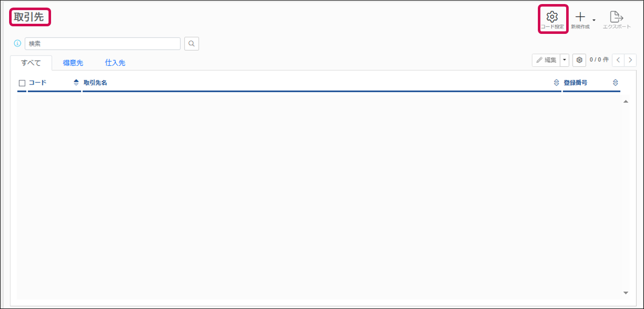Image resolution: width=644 pixels, height=309 pixels.
Task: Click the エクスポート export icon
Action: pos(616,17)
